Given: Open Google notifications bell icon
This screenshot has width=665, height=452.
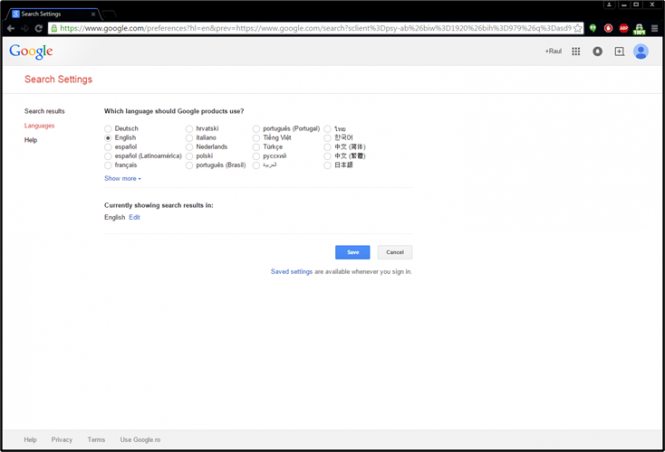Looking at the screenshot, I should (x=598, y=51).
